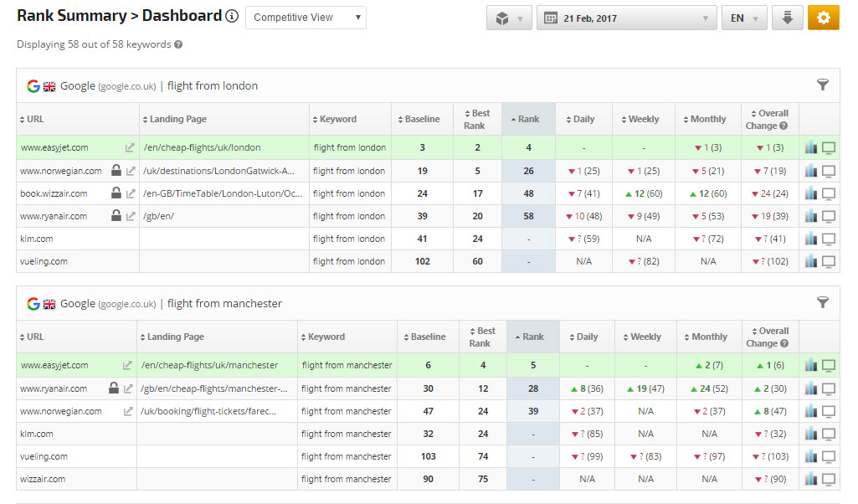Open bar chart for easyjet london row

click(811, 147)
